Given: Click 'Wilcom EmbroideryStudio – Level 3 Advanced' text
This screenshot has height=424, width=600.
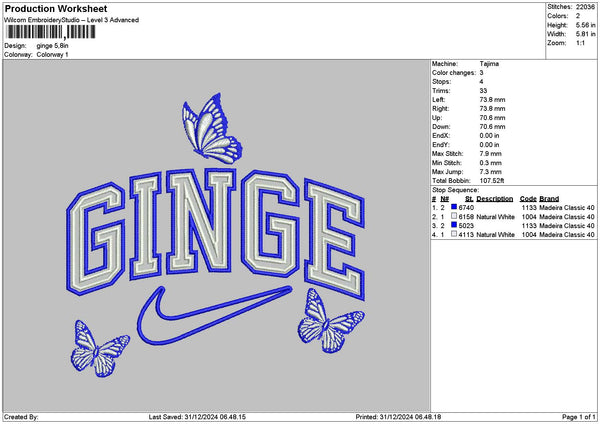Looking at the screenshot, I should [72, 20].
